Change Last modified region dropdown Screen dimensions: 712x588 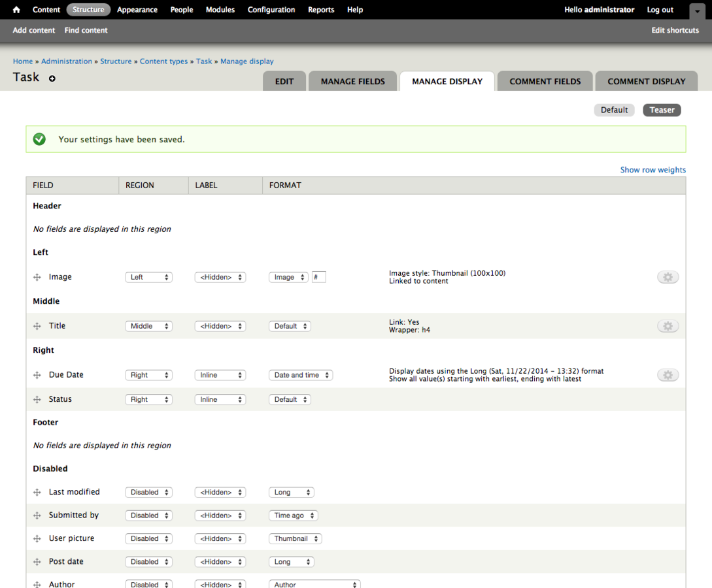148,492
